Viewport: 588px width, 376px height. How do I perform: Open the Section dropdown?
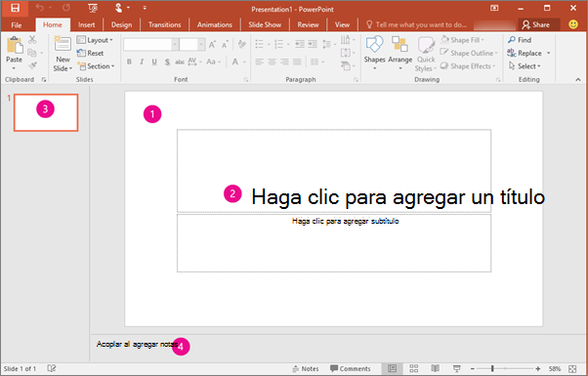point(96,66)
